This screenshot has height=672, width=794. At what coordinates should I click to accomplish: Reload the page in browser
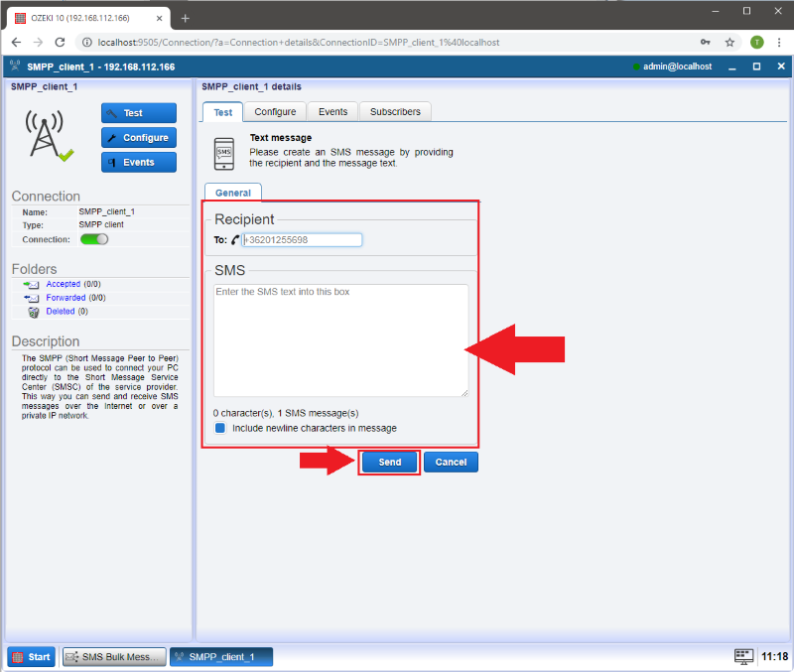coord(60,43)
